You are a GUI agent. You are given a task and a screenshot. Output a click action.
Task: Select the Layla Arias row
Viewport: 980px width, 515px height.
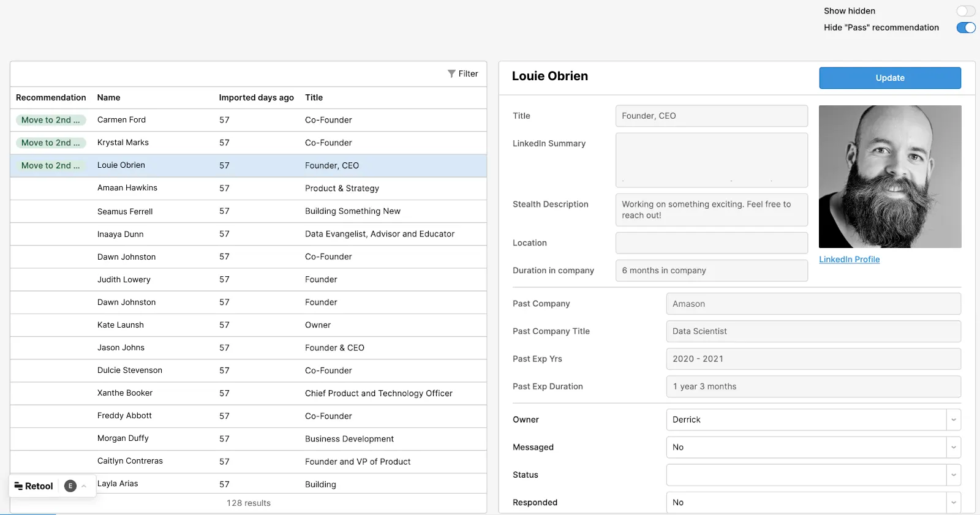point(248,484)
